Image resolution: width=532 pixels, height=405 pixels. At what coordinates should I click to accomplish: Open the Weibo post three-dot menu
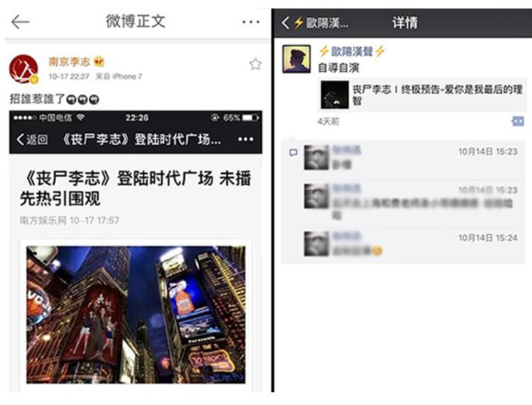(250, 23)
